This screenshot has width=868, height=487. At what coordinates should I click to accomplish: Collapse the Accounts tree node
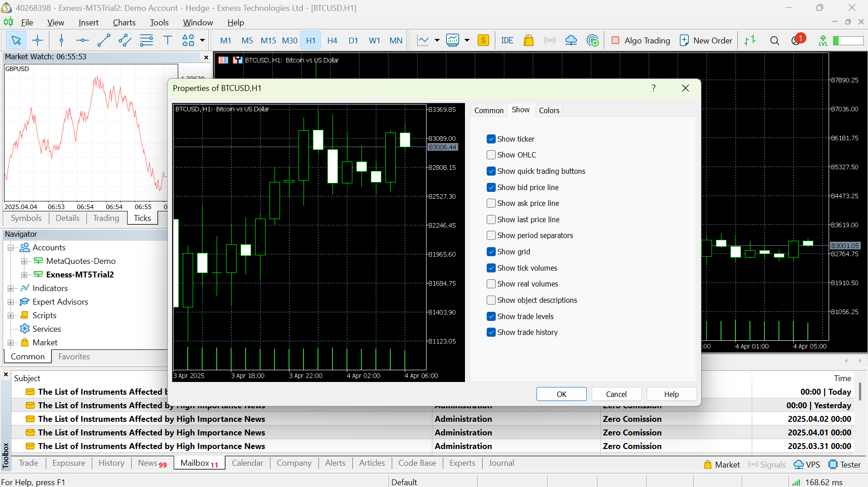coord(11,248)
